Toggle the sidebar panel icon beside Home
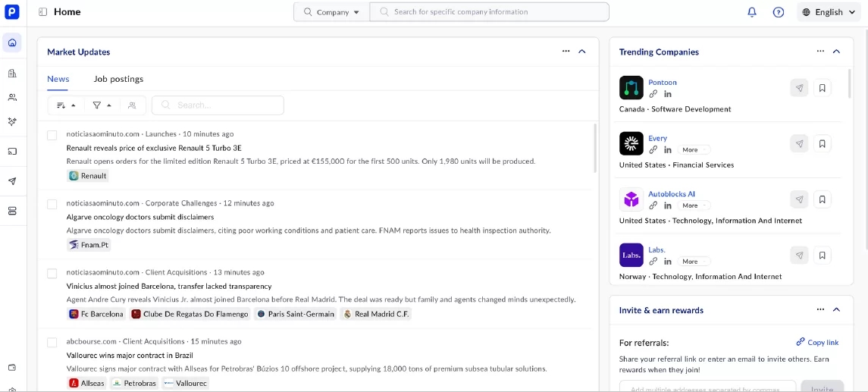Screen dimensions: 868x392 42,12
